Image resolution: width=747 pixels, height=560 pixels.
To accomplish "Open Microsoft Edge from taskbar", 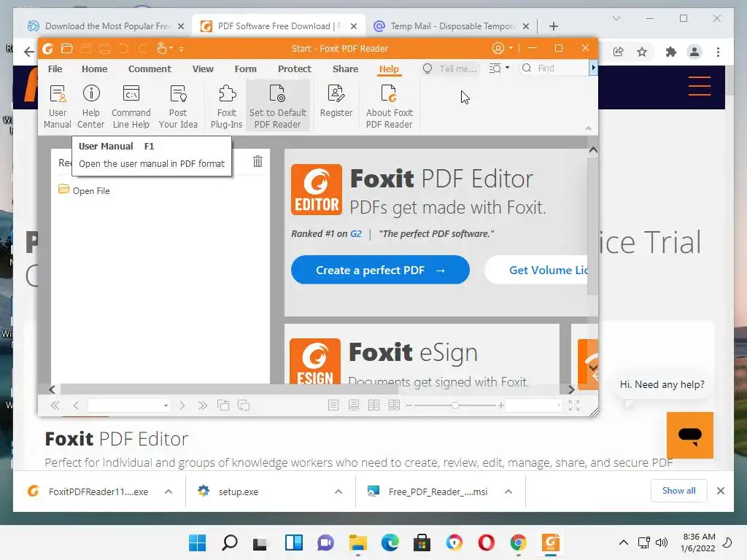I will 390,542.
